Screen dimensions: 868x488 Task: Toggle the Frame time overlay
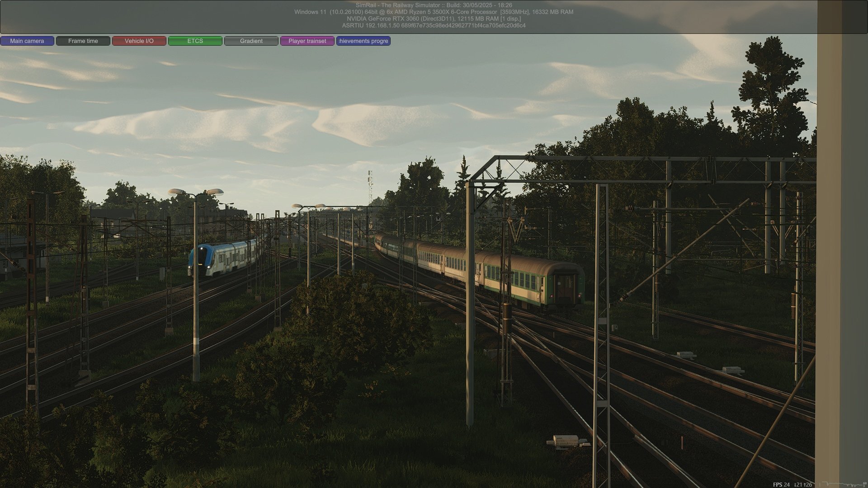tap(83, 41)
